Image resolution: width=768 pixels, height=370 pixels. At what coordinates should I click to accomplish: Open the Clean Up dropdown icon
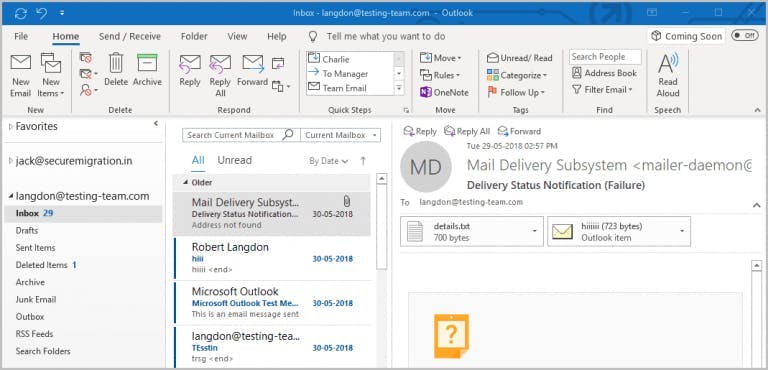tap(88, 74)
